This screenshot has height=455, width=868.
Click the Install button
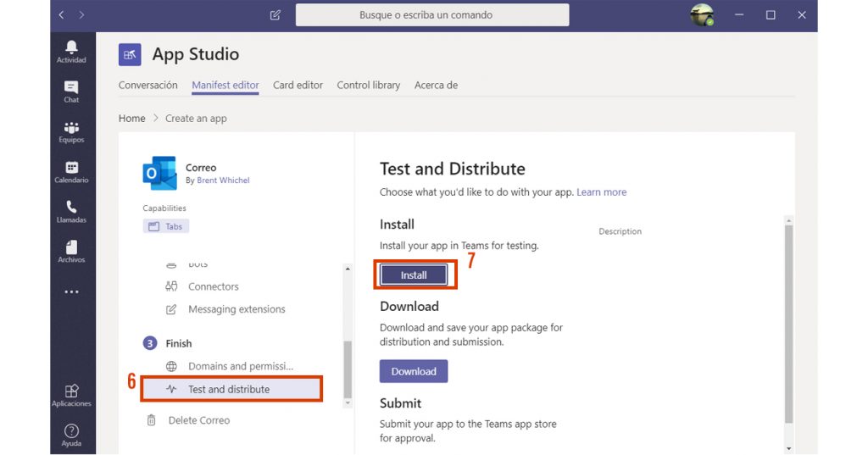[414, 275]
